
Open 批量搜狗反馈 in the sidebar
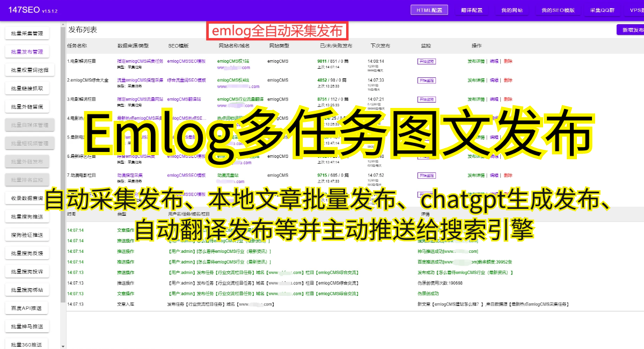27,253
